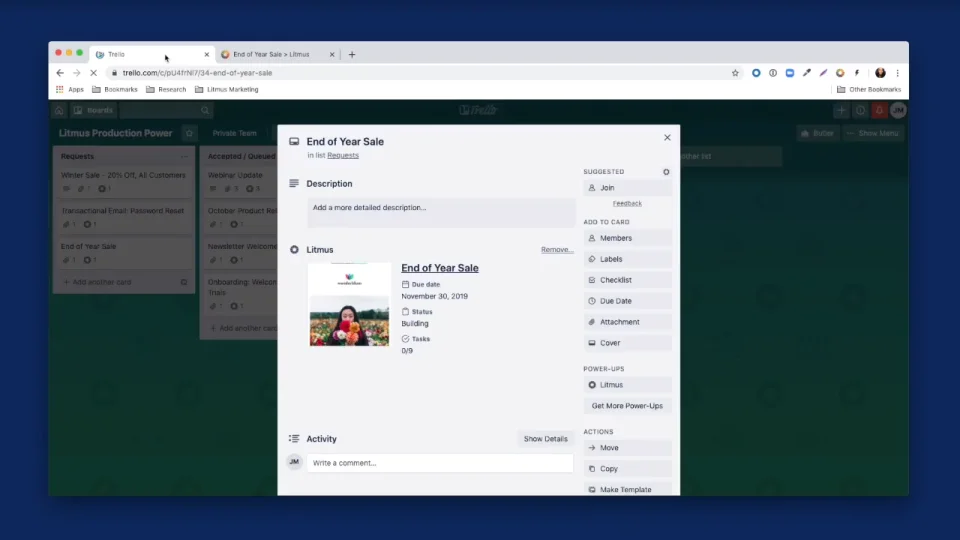Image resolution: width=960 pixels, height=540 pixels.
Task: Open the Litmus Marketing bookmarks folder
Action: point(227,89)
